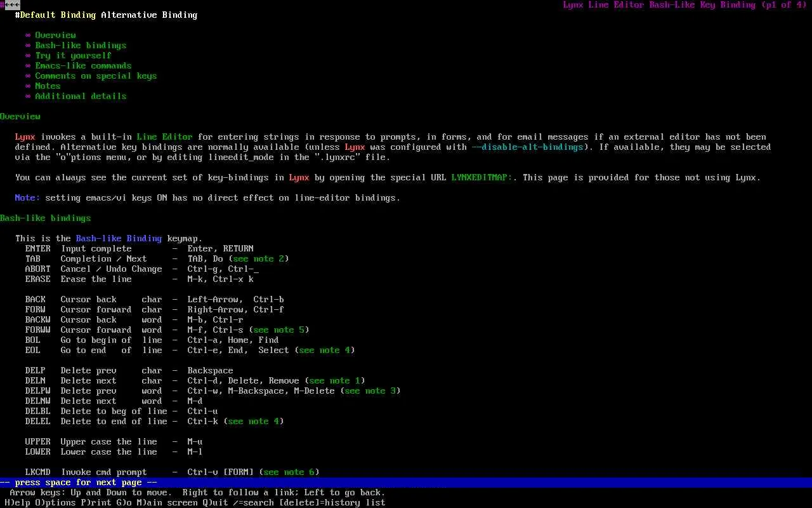Image resolution: width=812 pixels, height=508 pixels.
Task: Click the 'ABORT' keymap entry name
Action: [38, 269]
